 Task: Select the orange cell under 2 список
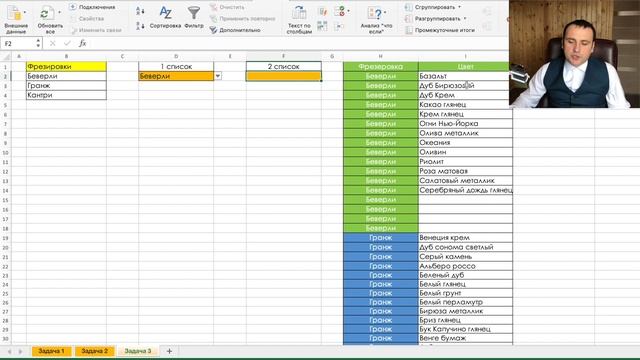[284, 76]
